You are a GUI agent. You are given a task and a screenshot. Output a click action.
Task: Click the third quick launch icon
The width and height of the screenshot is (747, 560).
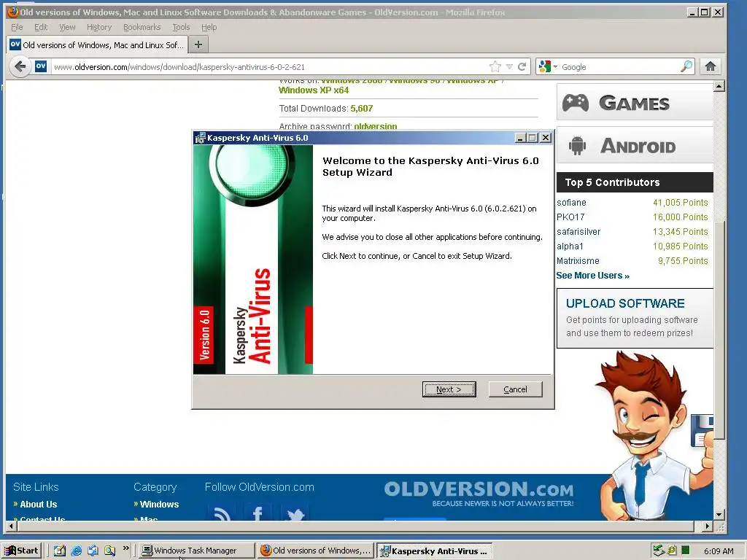93,551
